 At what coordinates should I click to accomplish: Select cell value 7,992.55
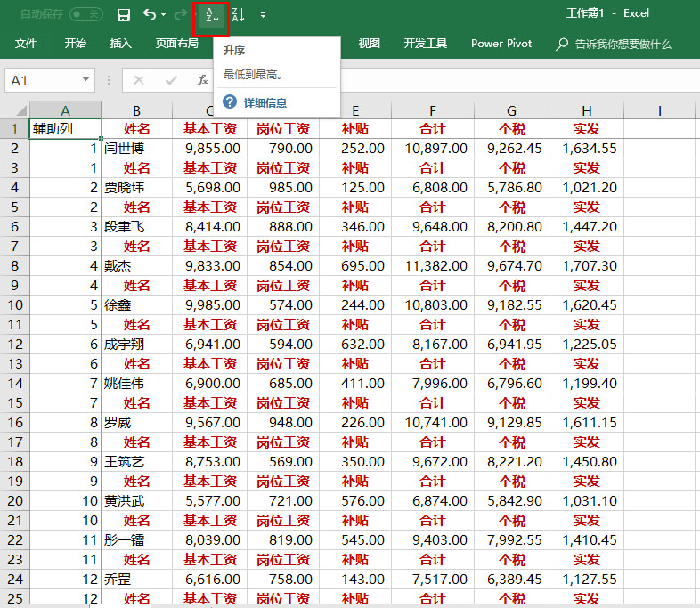[511, 540]
